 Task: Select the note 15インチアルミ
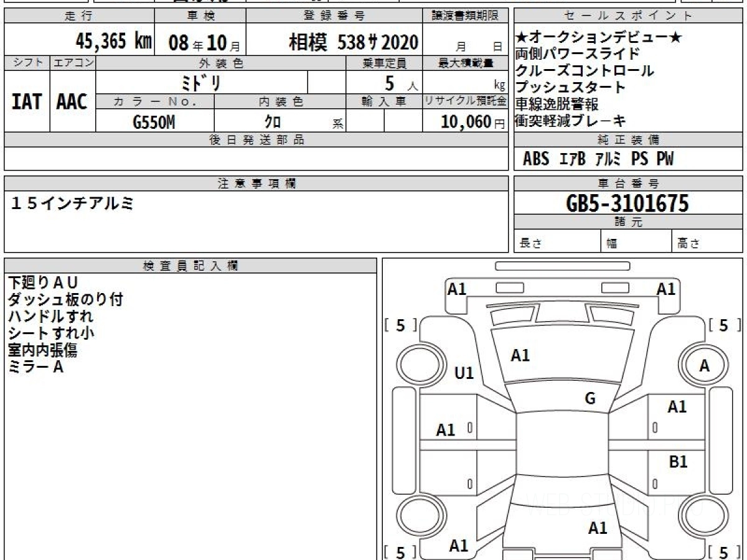pos(72,203)
